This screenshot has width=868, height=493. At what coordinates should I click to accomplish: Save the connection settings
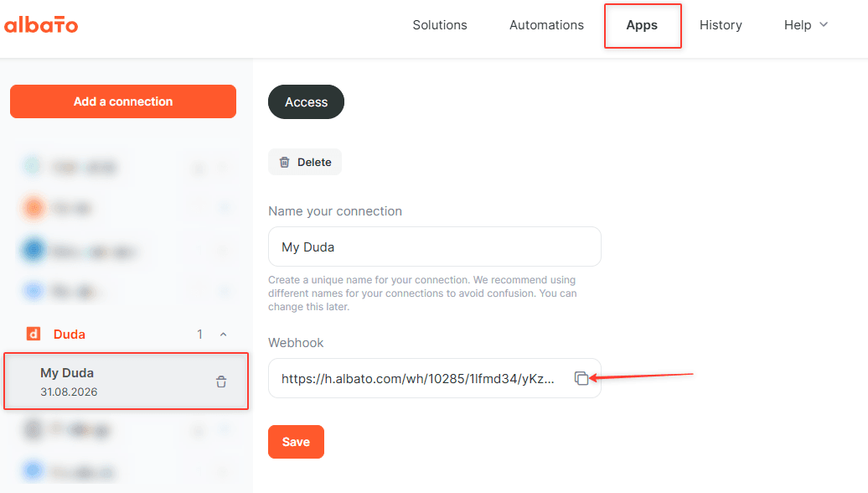[296, 442]
